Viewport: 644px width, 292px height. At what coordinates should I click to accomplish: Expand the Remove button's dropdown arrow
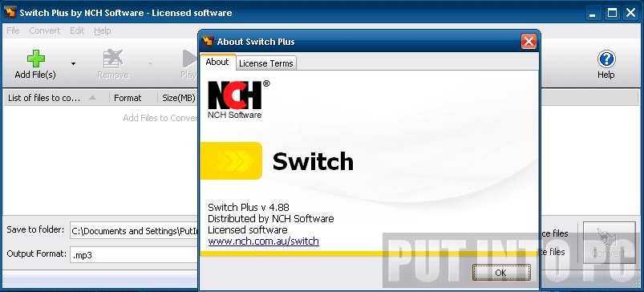coord(150,63)
